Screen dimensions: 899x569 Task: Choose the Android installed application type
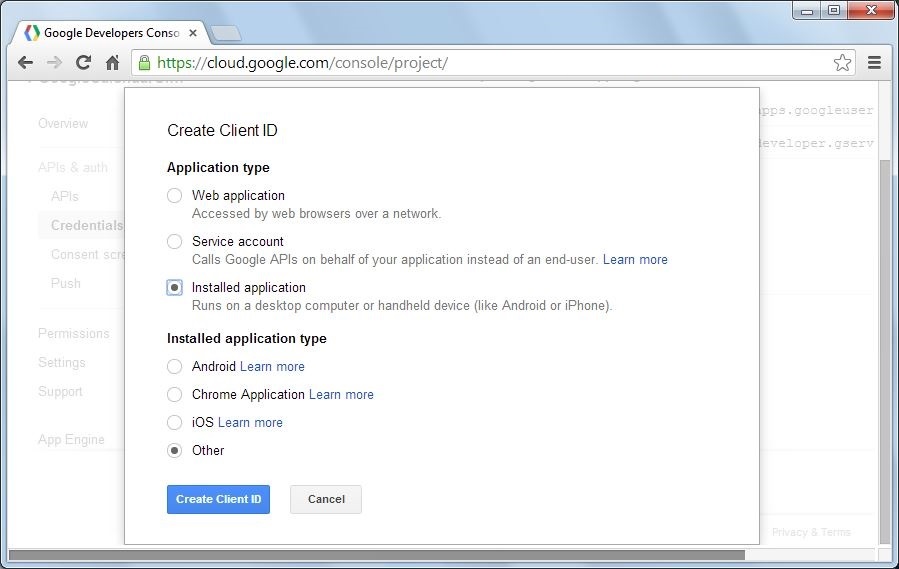[174, 367]
